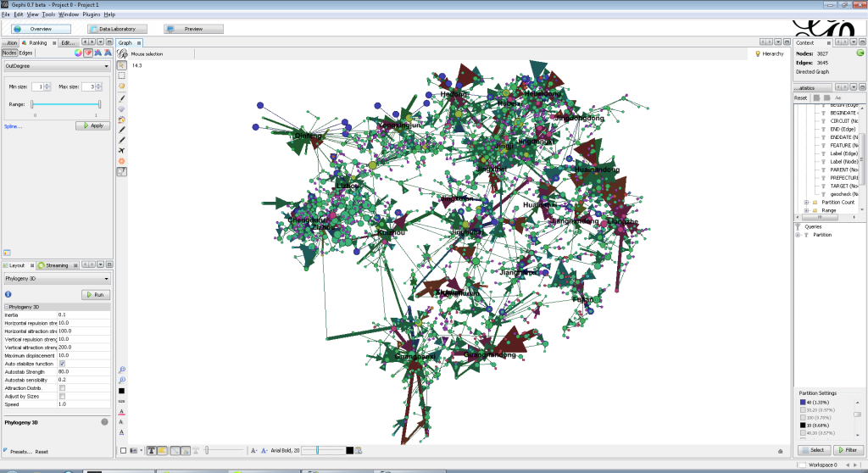Screen dimensions: 868x473
Task: Click Run to start the layout
Action: click(x=95, y=295)
